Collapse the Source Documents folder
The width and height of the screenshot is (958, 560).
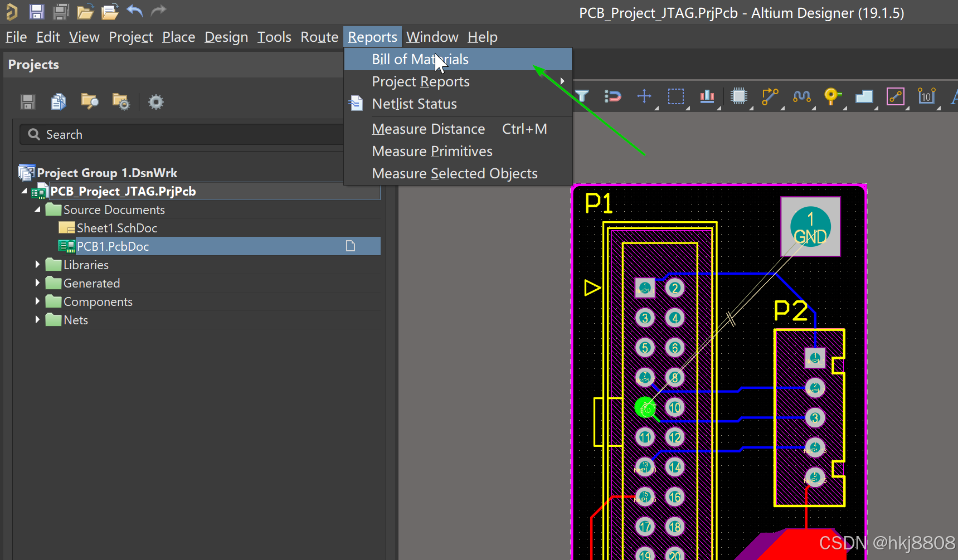point(37,210)
